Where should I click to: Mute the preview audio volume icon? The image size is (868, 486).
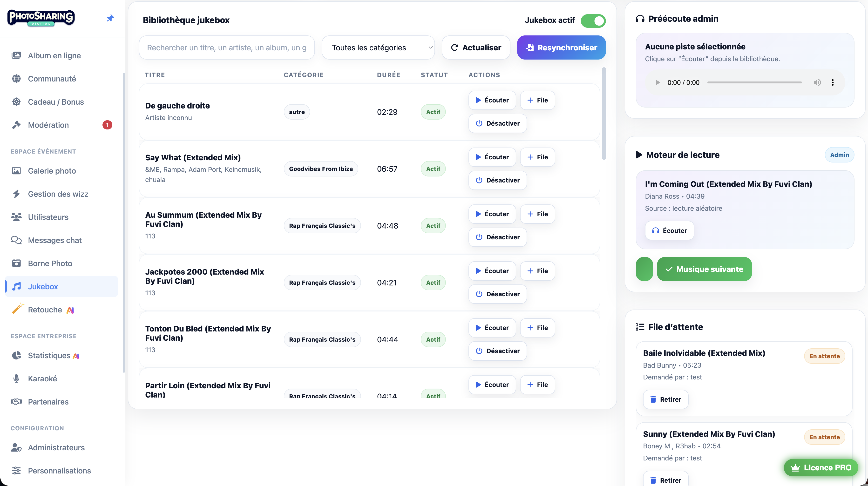[x=817, y=82]
